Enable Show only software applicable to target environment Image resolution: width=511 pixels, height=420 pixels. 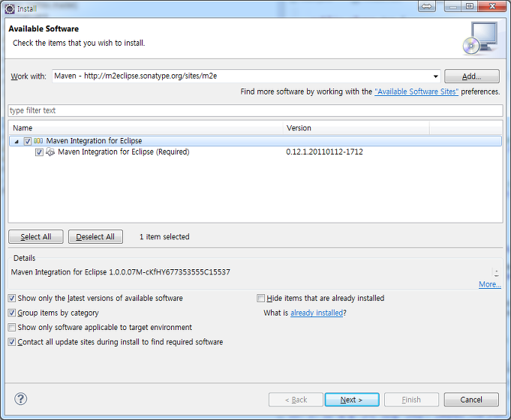pos(12,327)
